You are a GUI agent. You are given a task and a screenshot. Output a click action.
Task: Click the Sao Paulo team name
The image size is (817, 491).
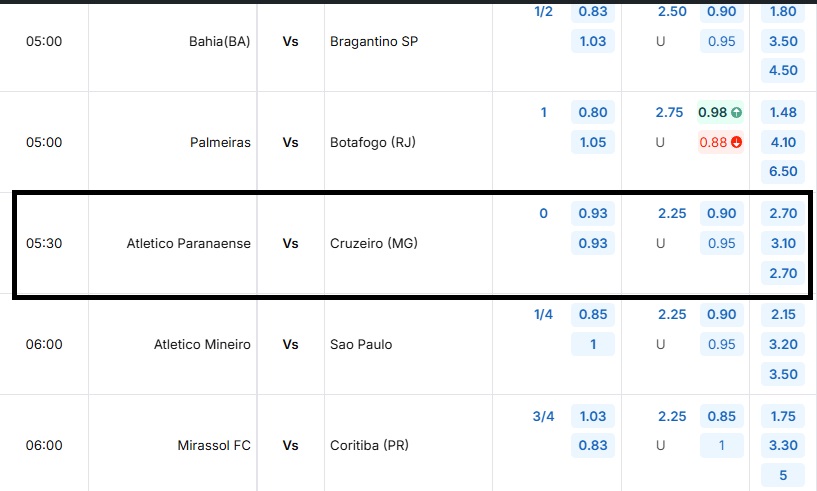click(361, 344)
